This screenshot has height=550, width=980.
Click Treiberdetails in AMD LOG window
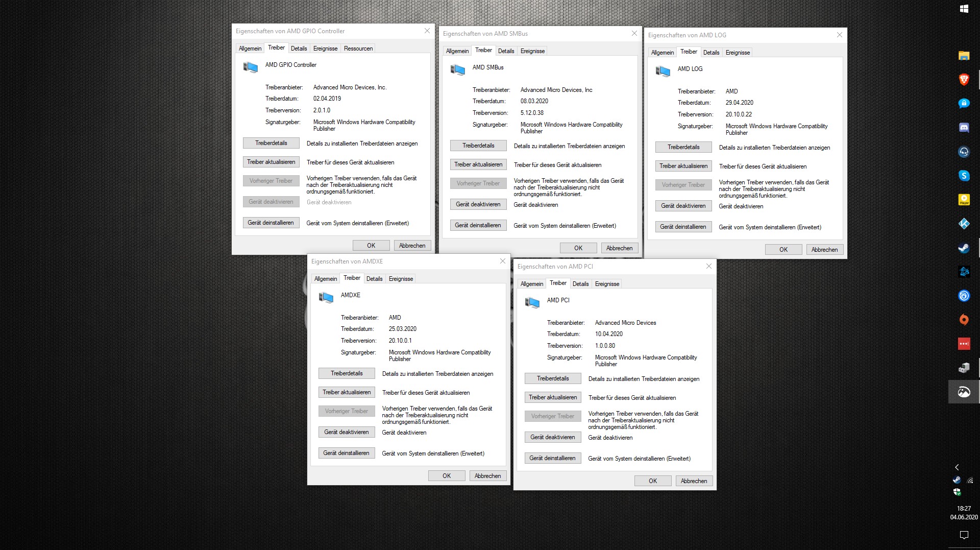click(683, 147)
